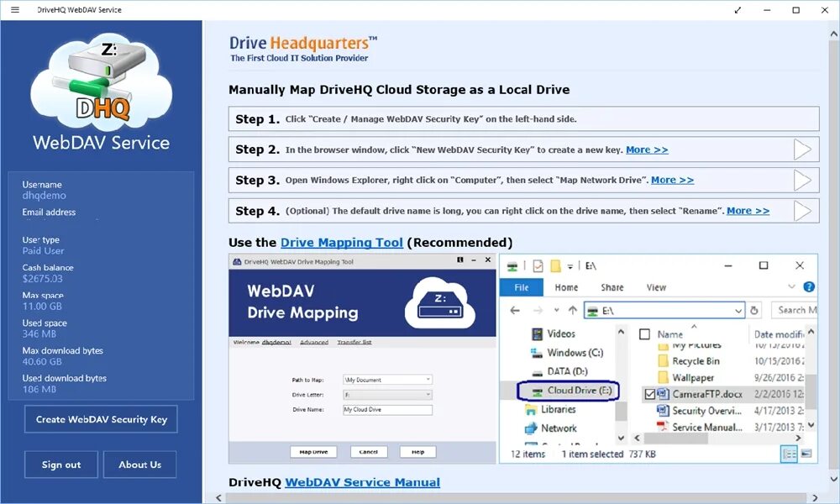Click the page's horizontal scrollbar left arrow
This screenshot has height=504, width=840.
click(219, 498)
